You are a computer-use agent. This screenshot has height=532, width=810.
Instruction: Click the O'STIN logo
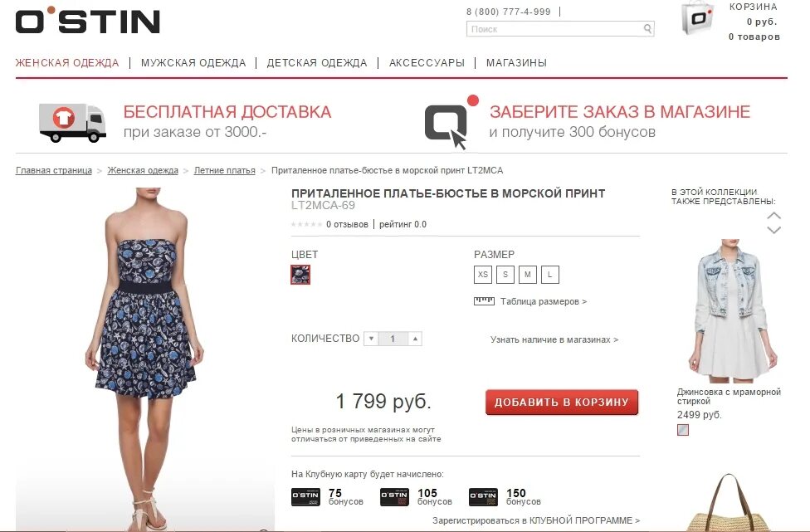point(88,20)
